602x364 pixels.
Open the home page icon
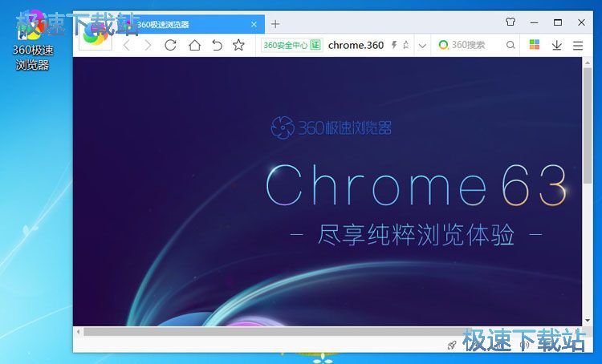[195, 45]
